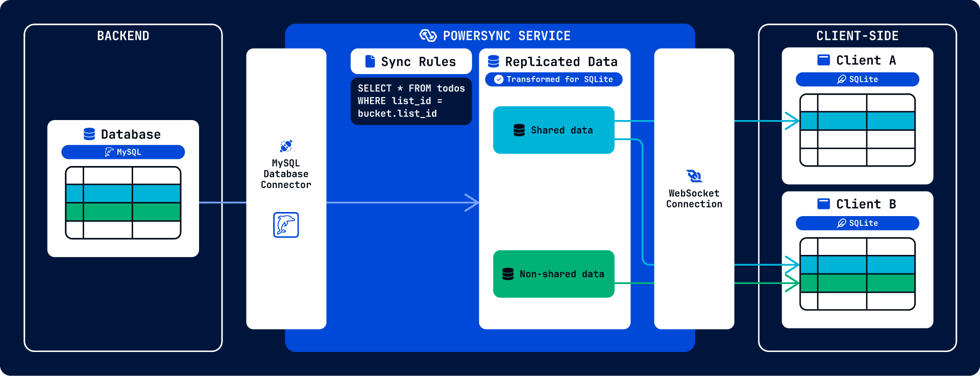980x376 pixels.
Task: Click the MySQL label in the blue pill
Action: [x=129, y=152]
